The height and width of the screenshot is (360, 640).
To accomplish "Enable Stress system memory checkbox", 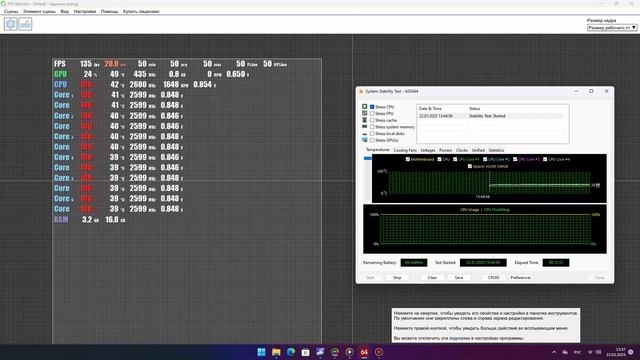I will [x=372, y=127].
